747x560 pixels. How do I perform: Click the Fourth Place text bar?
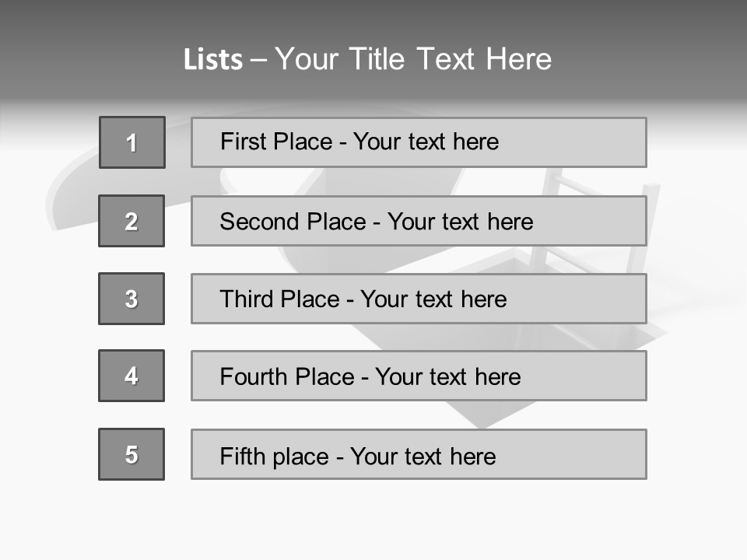click(419, 376)
